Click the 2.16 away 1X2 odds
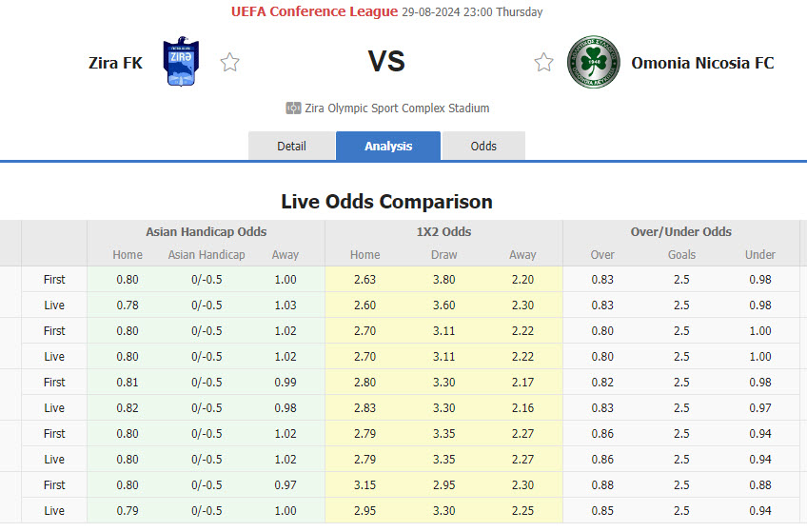Viewport: 807px width, 532px height. coord(522,408)
